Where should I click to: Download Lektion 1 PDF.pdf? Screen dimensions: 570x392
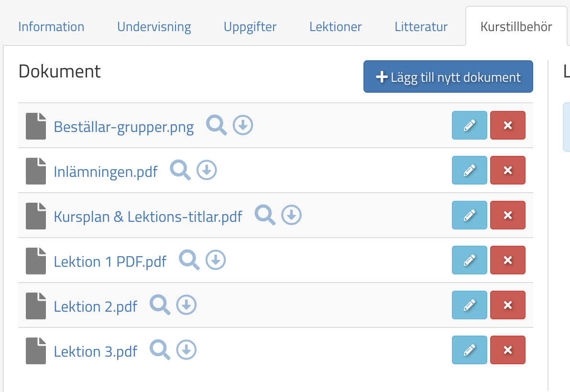pos(215,260)
